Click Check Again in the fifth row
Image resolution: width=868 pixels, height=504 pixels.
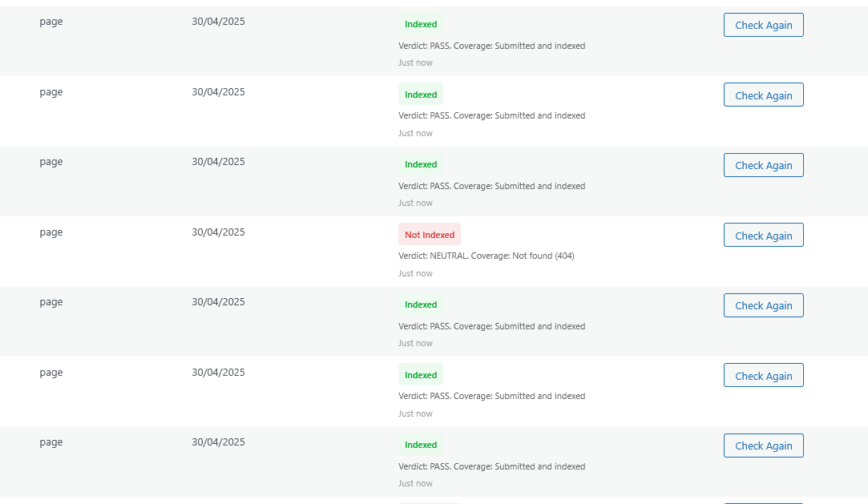pos(763,305)
